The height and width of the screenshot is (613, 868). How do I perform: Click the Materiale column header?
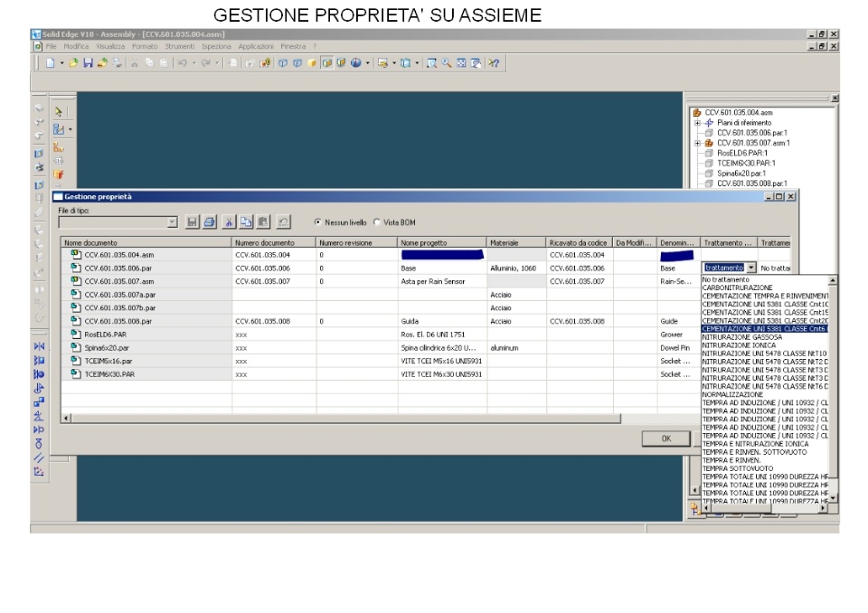(516, 242)
